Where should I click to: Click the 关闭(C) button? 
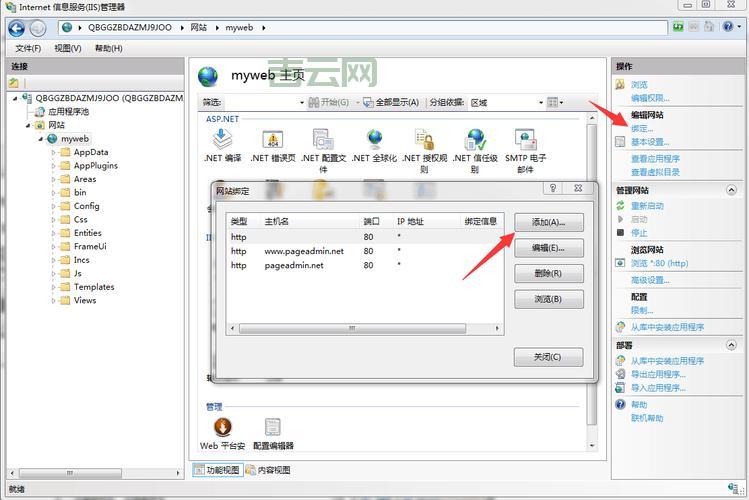[x=548, y=357]
